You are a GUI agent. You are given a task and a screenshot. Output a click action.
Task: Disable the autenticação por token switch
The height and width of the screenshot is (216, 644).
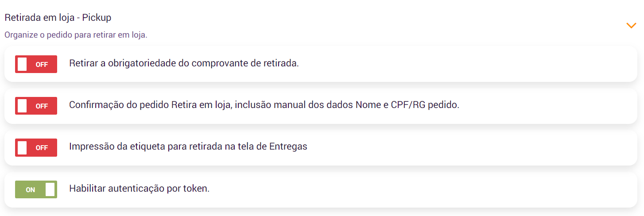pos(36,189)
